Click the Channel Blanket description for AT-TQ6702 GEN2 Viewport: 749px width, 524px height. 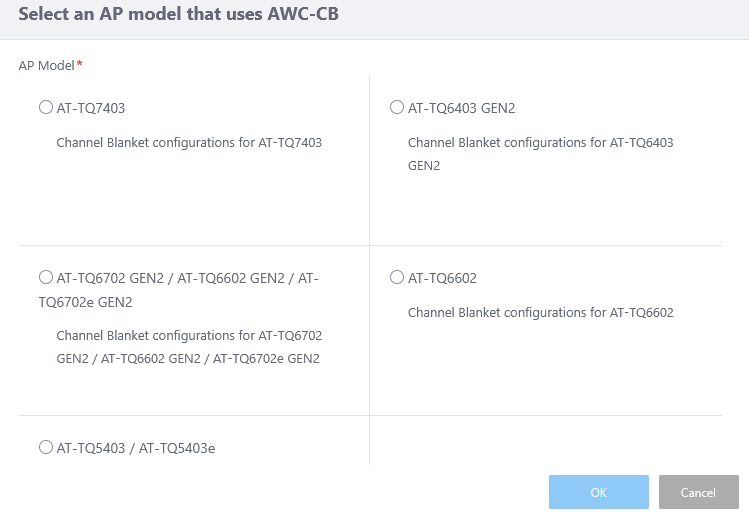pos(189,347)
